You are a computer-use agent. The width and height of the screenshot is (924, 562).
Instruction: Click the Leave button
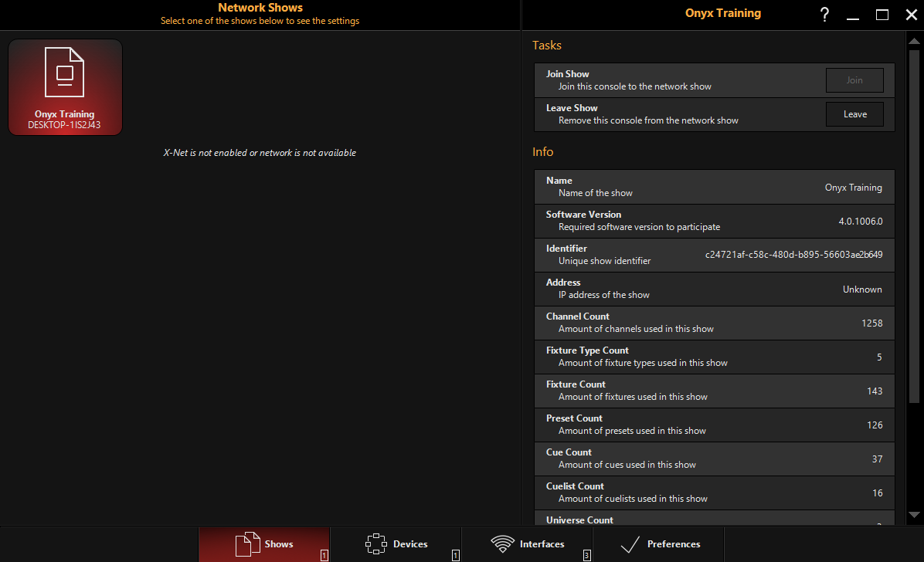point(854,114)
